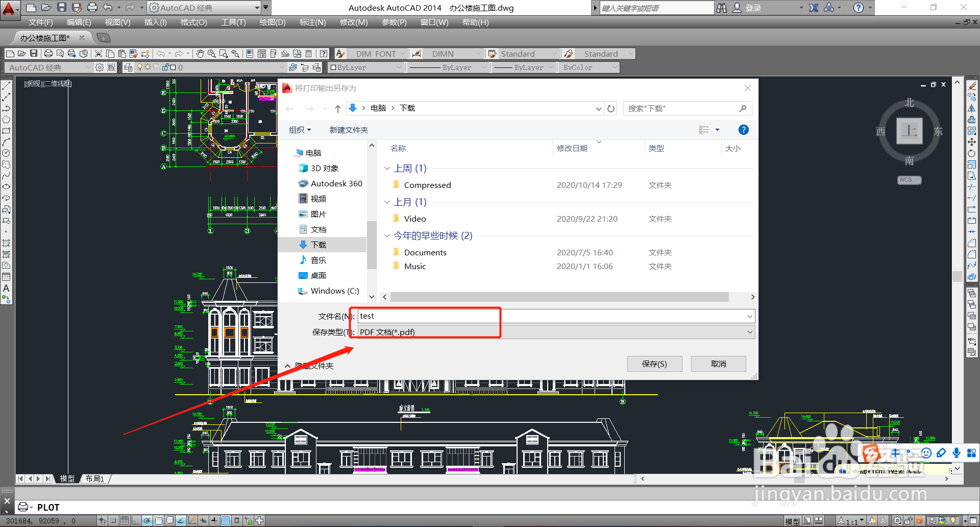
Task: Open the Properties palette icon
Action: point(250,54)
